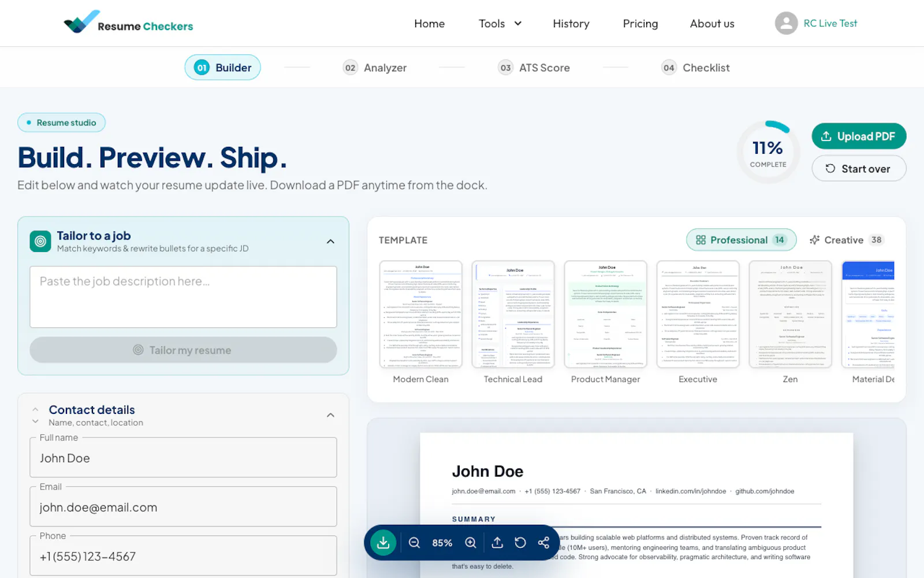This screenshot has height=578, width=924.
Task: Click the Build. Preview. Ship. heading
Action: (x=152, y=157)
